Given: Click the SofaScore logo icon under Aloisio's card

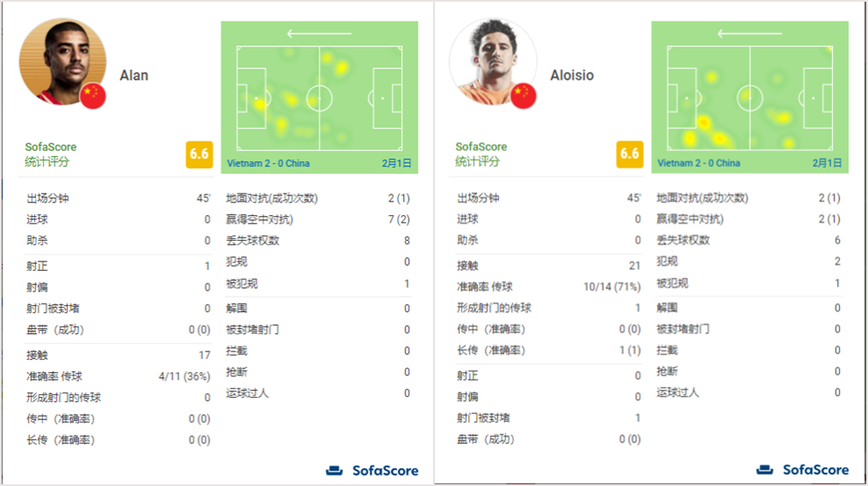Looking at the screenshot, I should (764, 470).
